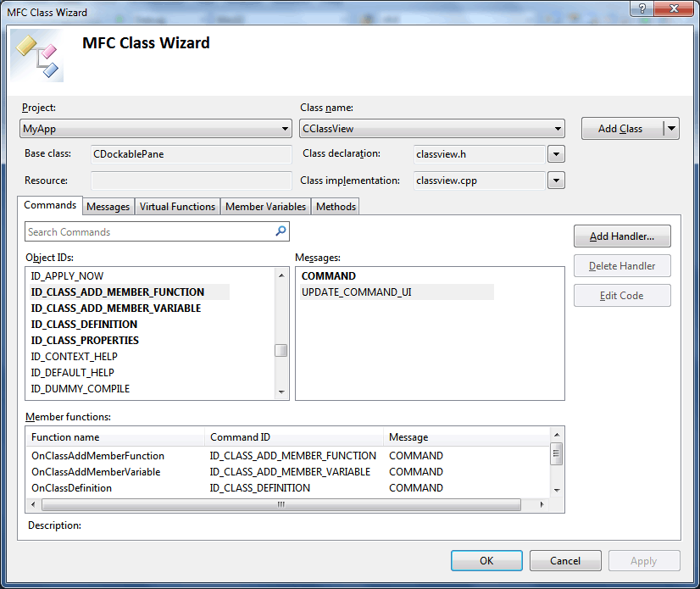Switch to the Messages tab

point(108,206)
